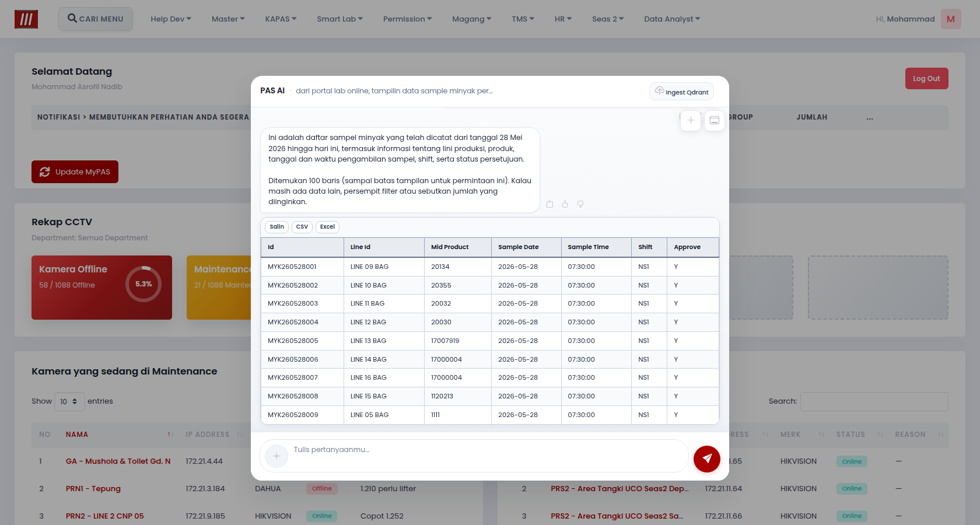Open the Seas 2 menu
The height and width of the screenshot is (525, 980).
608,19
